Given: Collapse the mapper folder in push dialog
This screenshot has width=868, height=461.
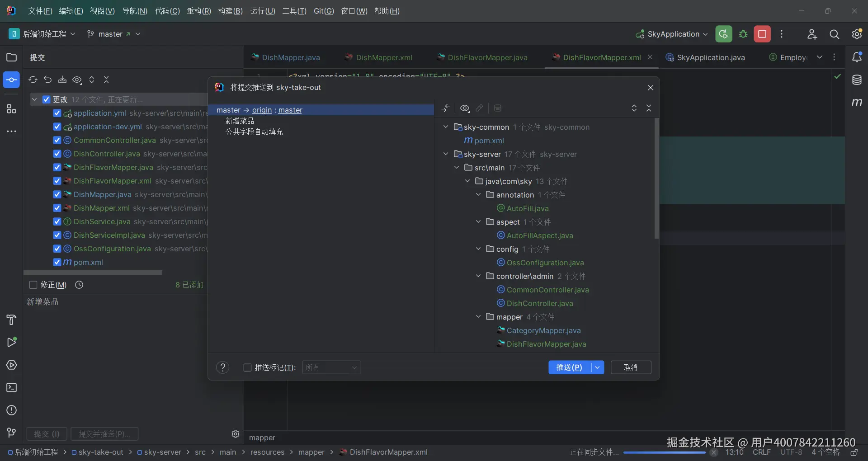Looking at the screenshot, I should [x=478, y=317].
